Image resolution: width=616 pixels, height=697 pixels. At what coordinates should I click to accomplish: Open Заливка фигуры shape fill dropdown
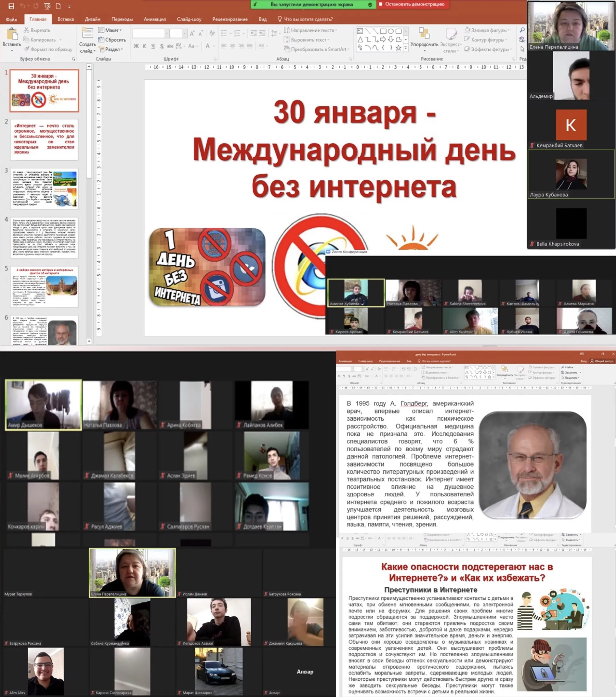click(487, 30)
